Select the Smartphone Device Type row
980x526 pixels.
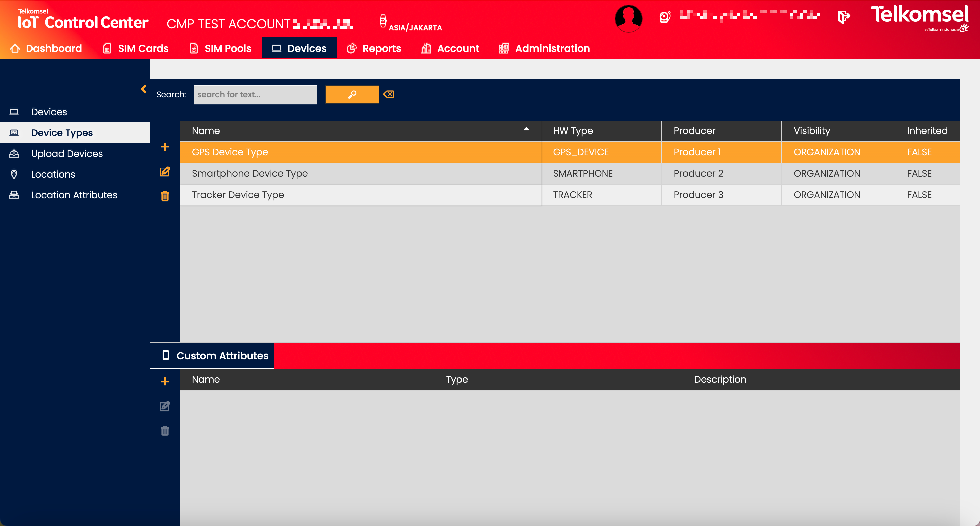[x=360, y=173]
